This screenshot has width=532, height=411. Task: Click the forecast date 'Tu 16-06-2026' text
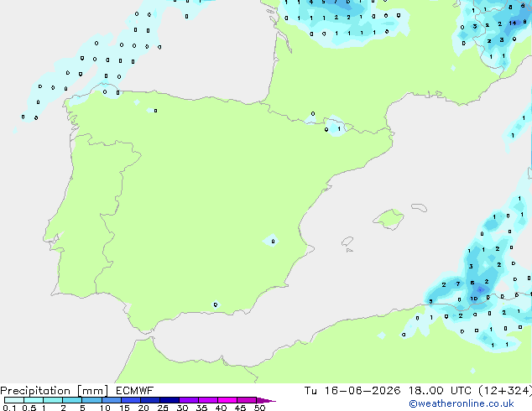pyautogui.click(x=352, y=391)
